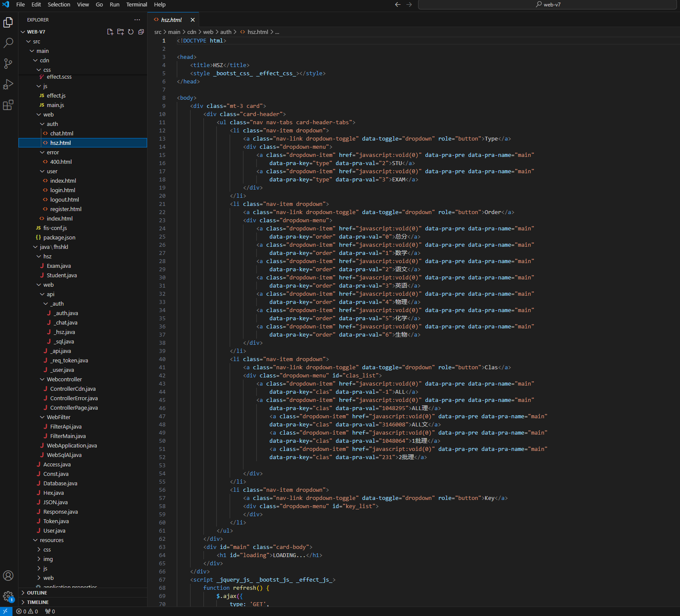Image resolution: width=680 pixels, height=616 pixels.
Task: Collapse the src folder
Action: 83,41
